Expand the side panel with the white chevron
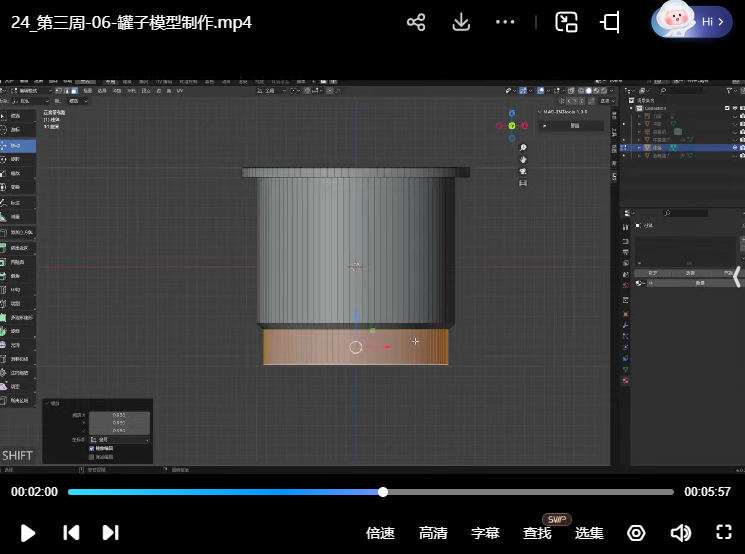Viewport: 745px width, 554px height. 736,276
